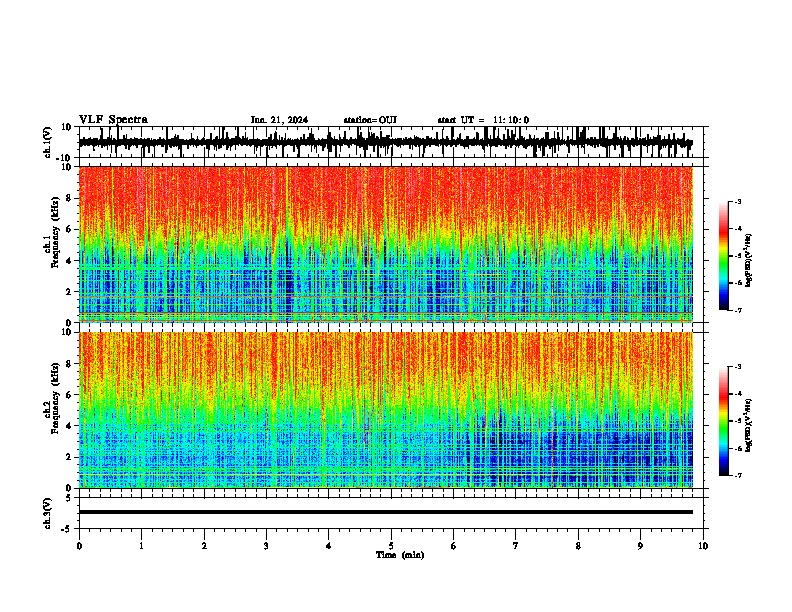Viewport: 792px width, 612px height.
Task: Click time axis tick label 10
Action: pos(703,546)
